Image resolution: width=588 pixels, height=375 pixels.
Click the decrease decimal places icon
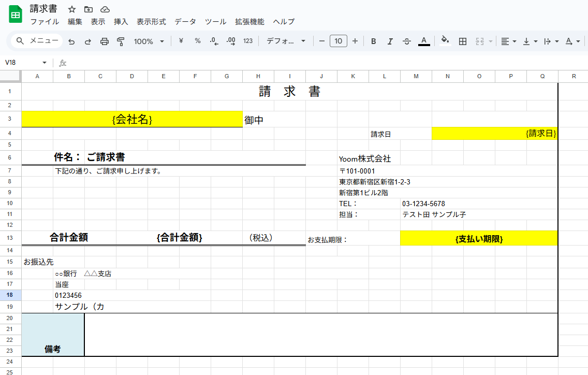[214, 41]
